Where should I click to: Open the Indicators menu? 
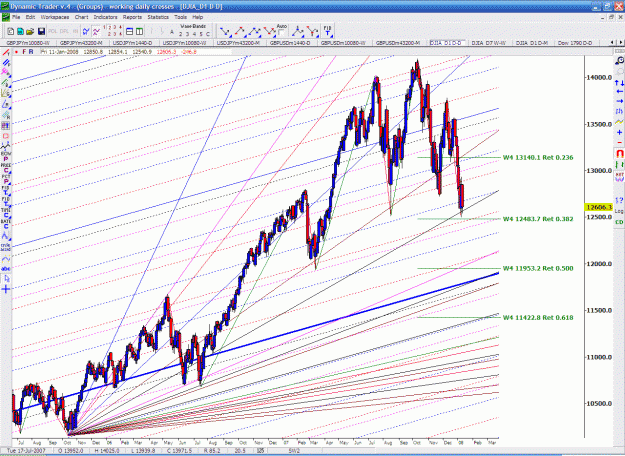pos(106,17)
